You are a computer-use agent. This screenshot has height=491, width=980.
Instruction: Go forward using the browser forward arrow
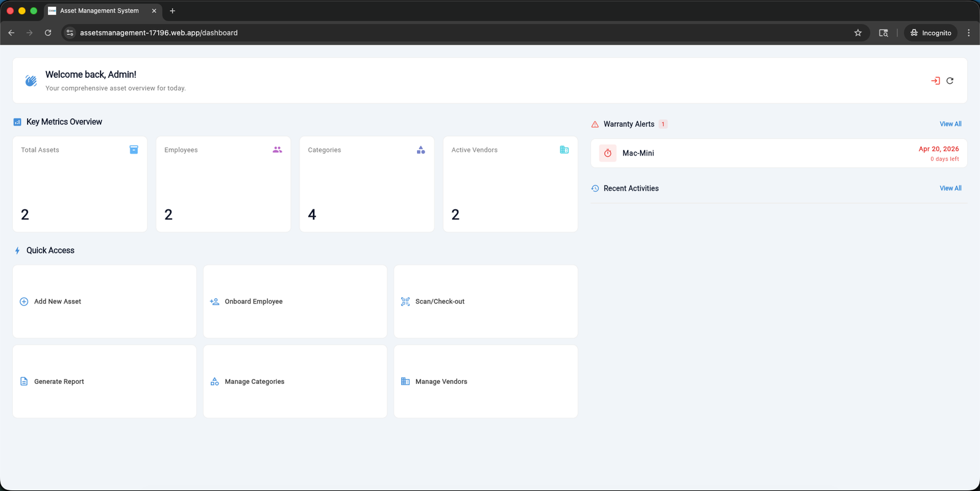[29, 33]
